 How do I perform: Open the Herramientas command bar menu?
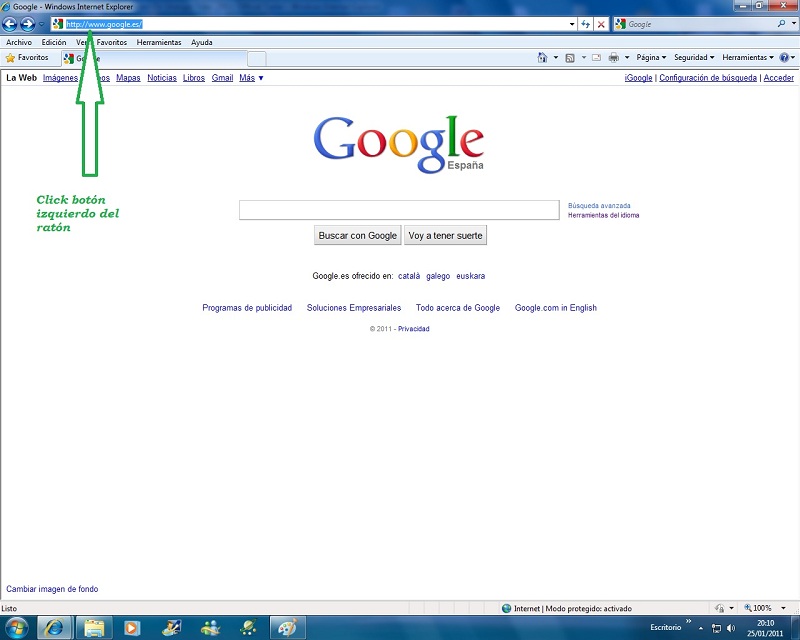[747, 58]
